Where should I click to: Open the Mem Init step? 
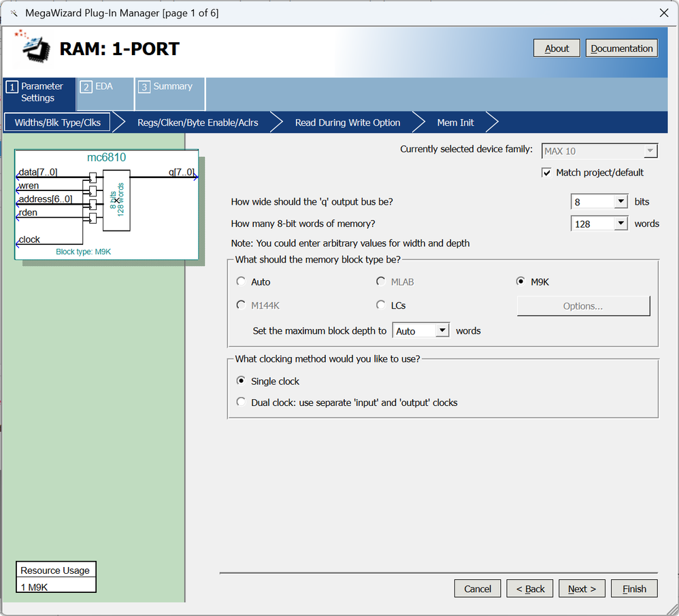(455, 123)
